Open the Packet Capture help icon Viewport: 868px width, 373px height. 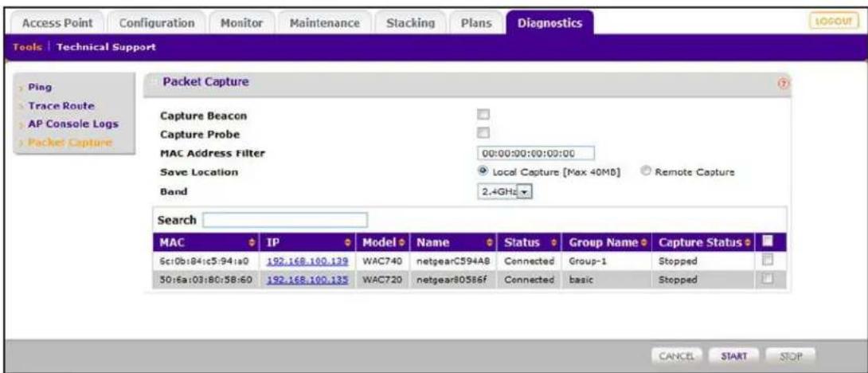tap(784, 84)
